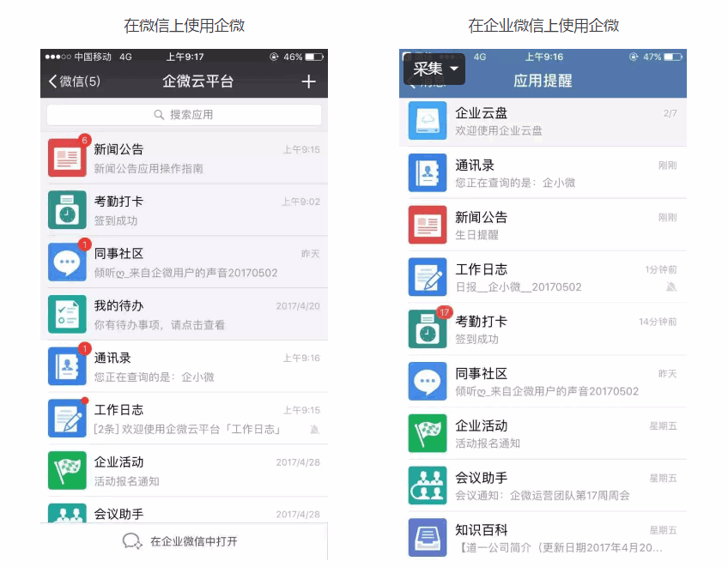Open 企业活动 flag icon in right phone

click(428, 433)
